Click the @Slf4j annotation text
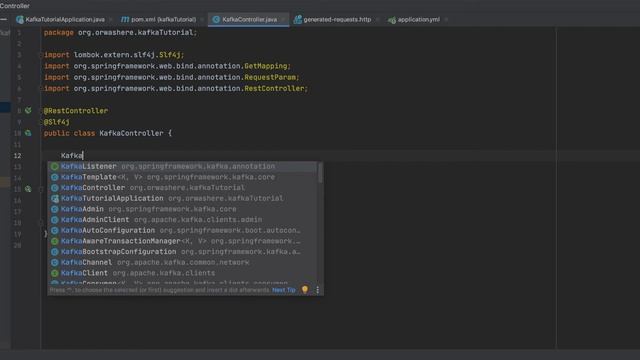This screenshot has width=640, height=360. tap(57, 122)
